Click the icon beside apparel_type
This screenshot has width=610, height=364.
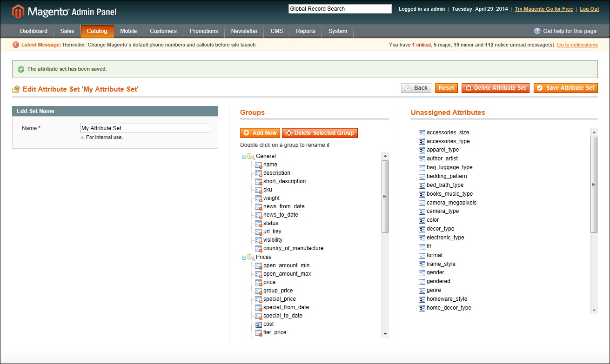422,150
